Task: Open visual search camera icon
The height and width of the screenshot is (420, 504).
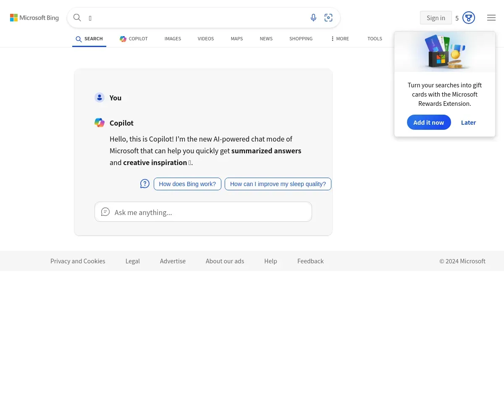Action: coord(328,18)
